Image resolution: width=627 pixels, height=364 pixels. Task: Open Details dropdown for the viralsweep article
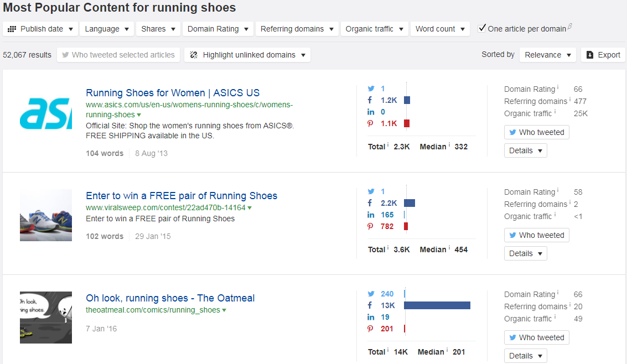point(525,253)
